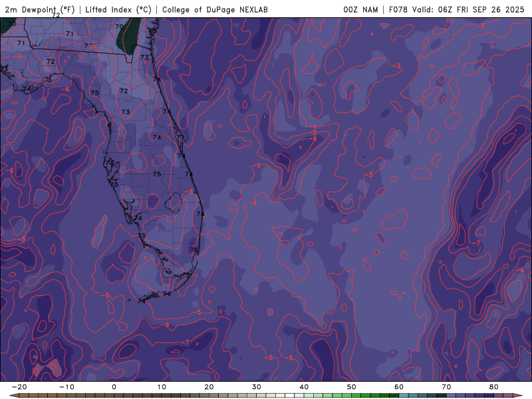Viewport: 532px width, 399px height.
Task: Click the 80 color bar label
Action: pyautogui.click(x=494, y=387)
